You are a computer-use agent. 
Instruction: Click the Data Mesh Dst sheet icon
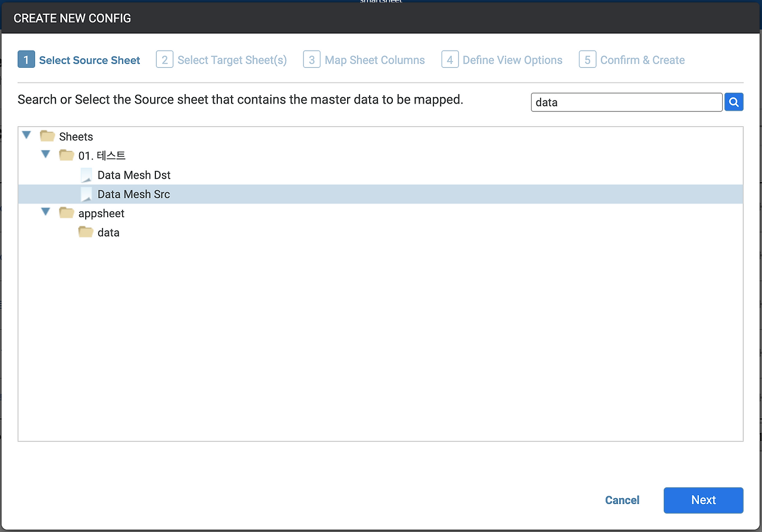click(86, 175)
